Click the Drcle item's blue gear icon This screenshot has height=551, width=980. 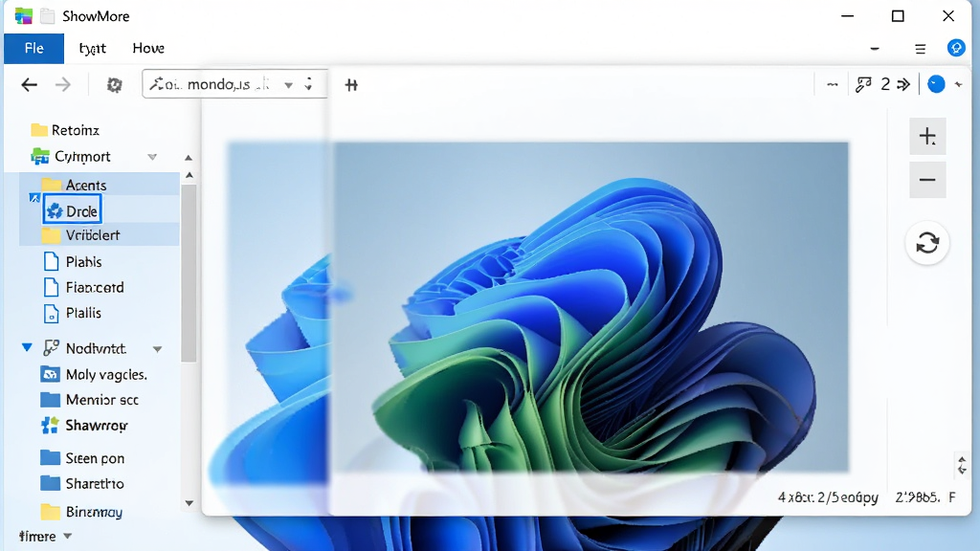55,211
